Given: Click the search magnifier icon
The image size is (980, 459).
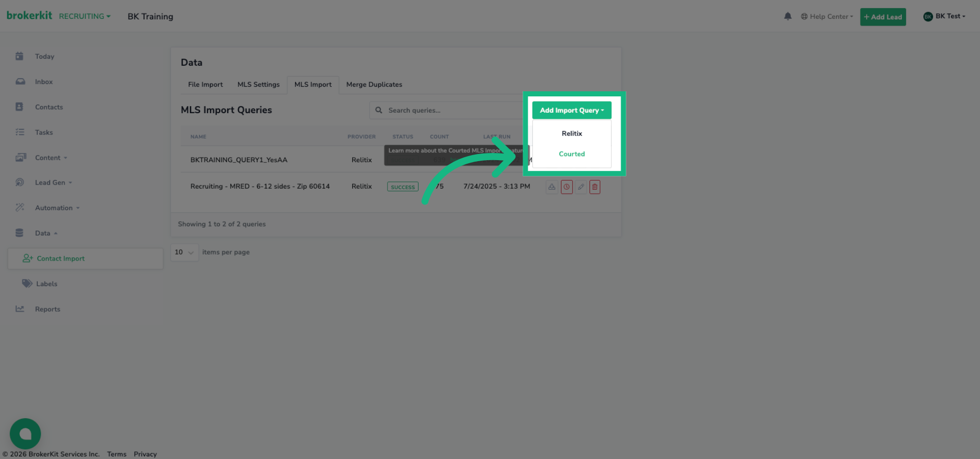Looking at the screenshot, I should pyautogui.click(x=379, y=110).
